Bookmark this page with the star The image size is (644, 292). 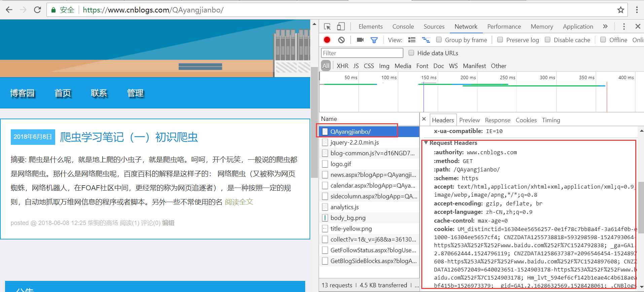tap(621, 10)
